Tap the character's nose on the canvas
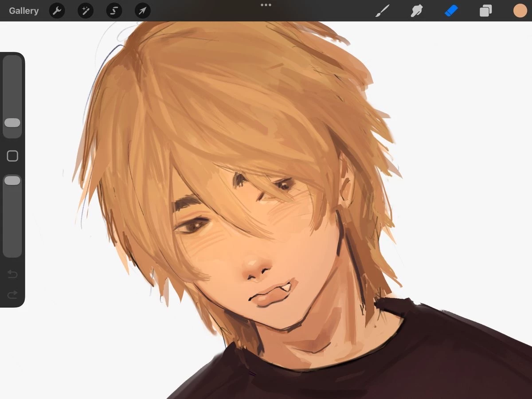 click(x=256, y=267)
